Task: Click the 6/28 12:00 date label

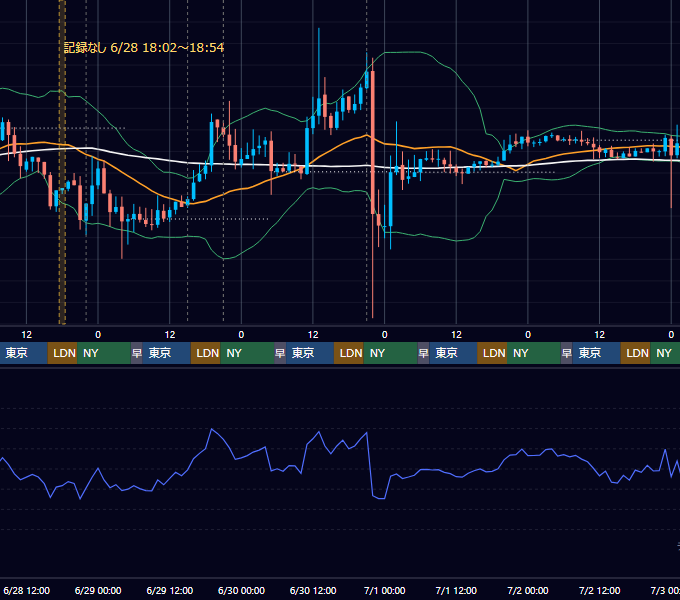Action: [x=26, y=590]
